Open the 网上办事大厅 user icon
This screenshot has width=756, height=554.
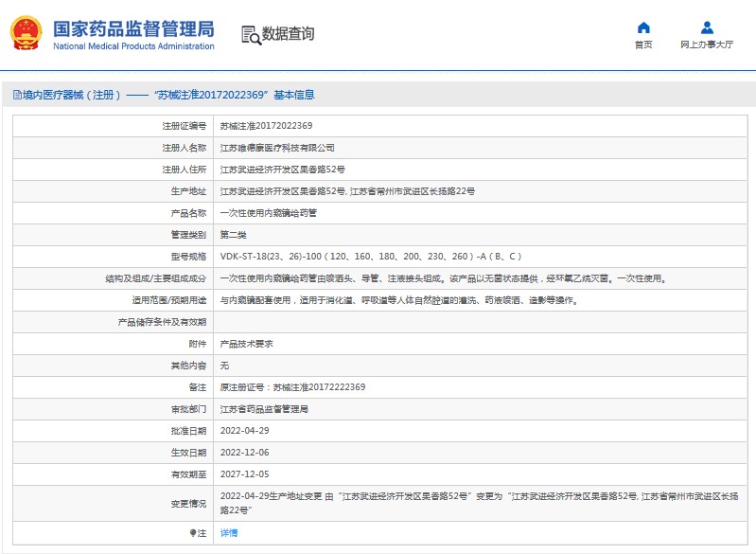(707, 27)
